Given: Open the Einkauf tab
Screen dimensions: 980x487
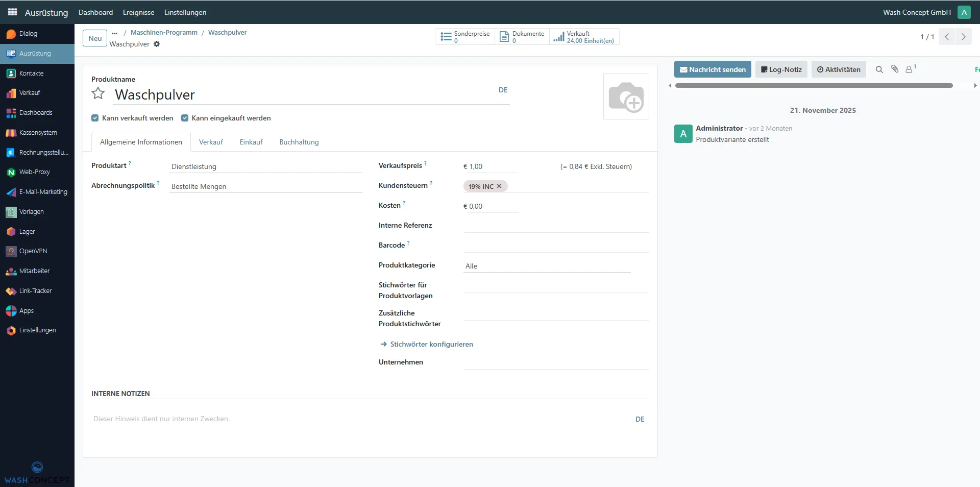Looking at the screenshot, I should [251, 142].
